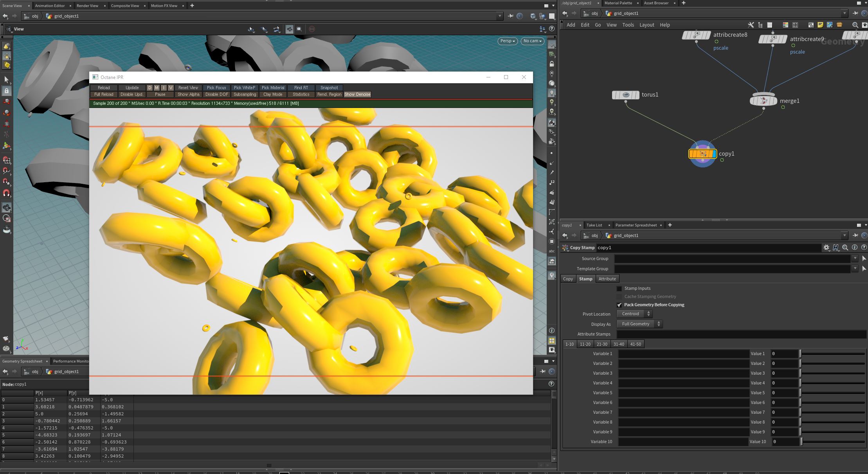Pin the Scene View pane path
This screenshot has width=868, height=474.
[510, 16]
